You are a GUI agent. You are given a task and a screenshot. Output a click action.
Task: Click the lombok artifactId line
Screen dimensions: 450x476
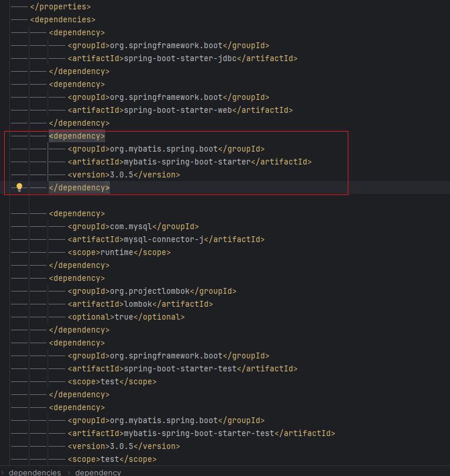click(x=140, y=304)
